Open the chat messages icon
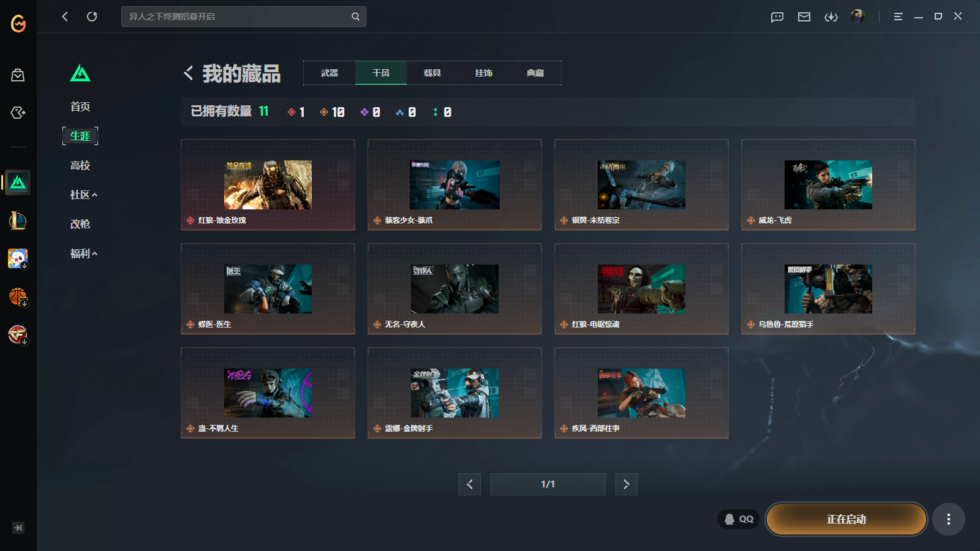The image size is (980, 551). point(777,17)
